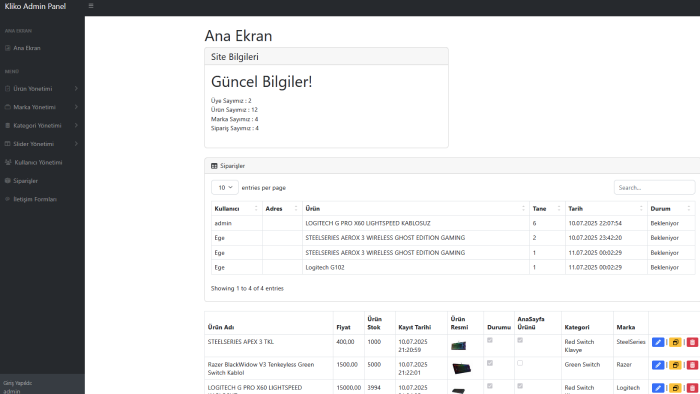Sort orders by Ürün column
This screenshot has width=700, height=394.
tap(416, 208)
